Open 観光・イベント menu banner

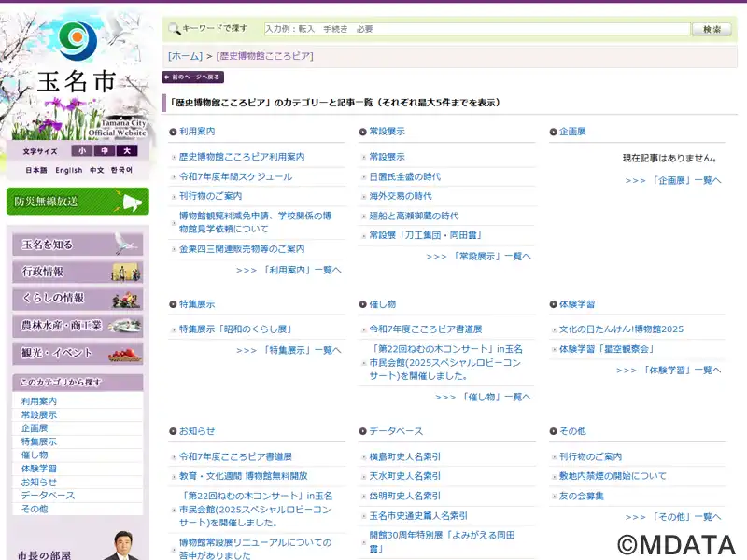[x=78, y=353]
